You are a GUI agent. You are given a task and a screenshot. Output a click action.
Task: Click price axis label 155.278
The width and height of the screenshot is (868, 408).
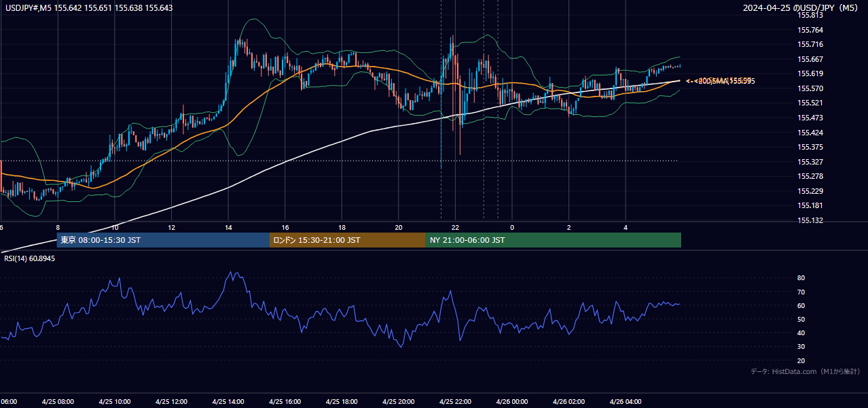click(x=810, y=176)
